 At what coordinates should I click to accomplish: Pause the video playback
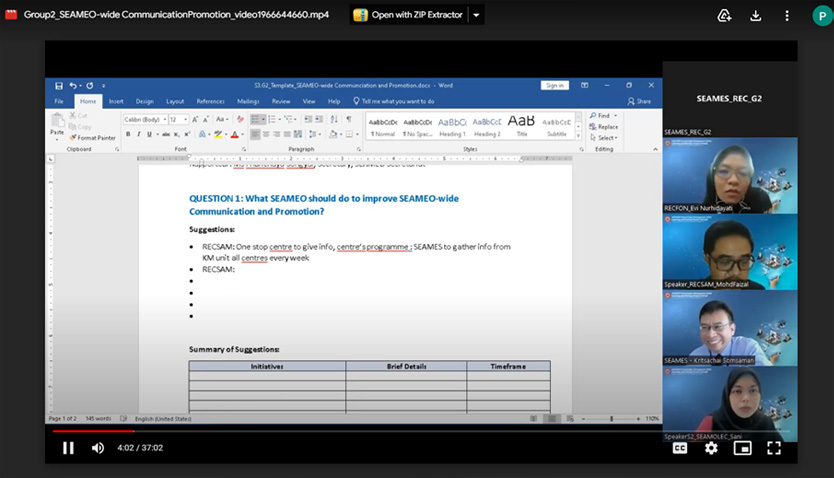[68, 448]
